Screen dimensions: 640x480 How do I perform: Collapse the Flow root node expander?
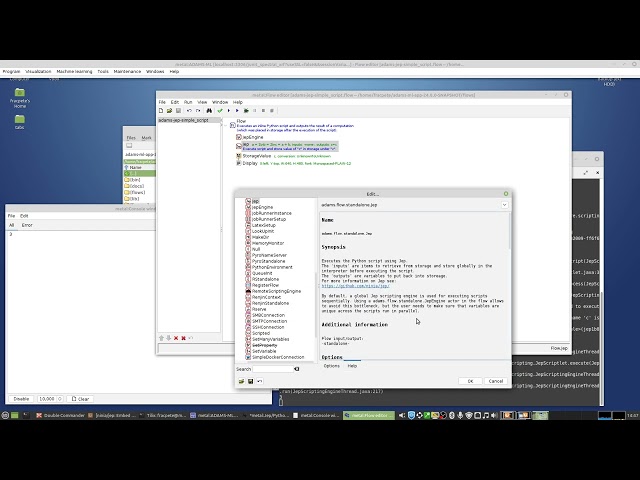225,125
